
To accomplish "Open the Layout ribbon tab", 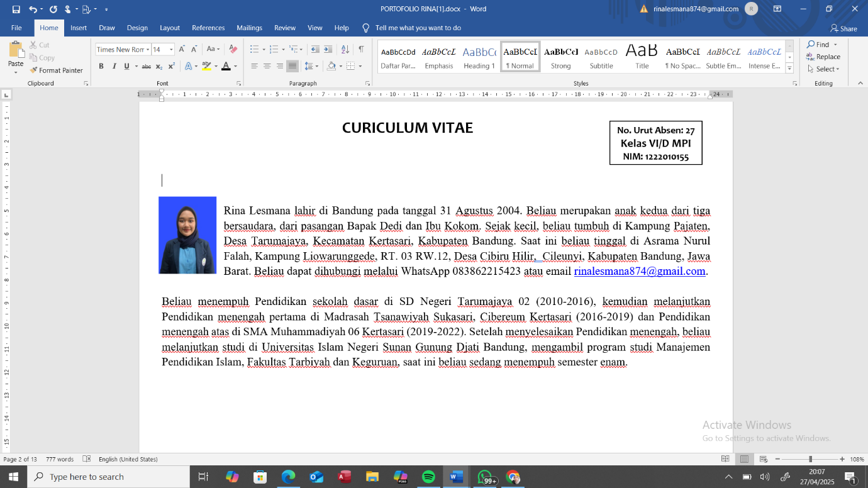I will pos(170,28).
